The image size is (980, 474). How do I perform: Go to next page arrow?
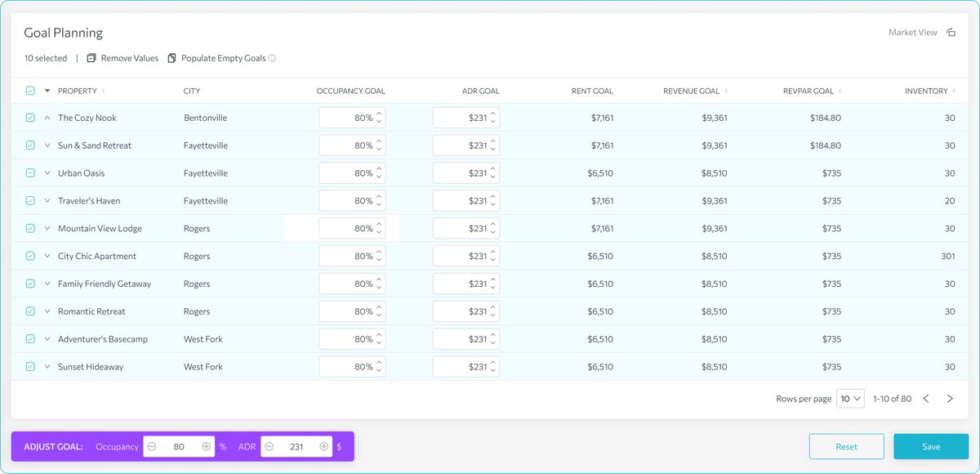pyautogui.click(x=950, y=399)
